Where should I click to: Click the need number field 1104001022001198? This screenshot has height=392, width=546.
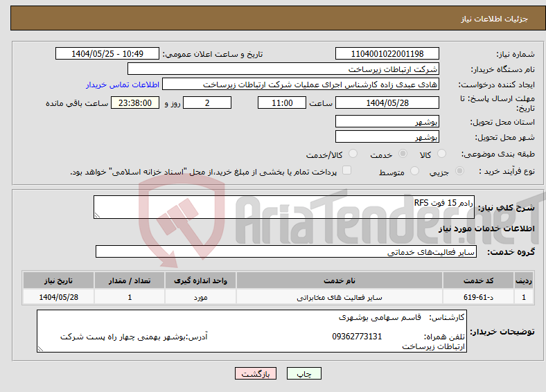click(x=387, y=53)
